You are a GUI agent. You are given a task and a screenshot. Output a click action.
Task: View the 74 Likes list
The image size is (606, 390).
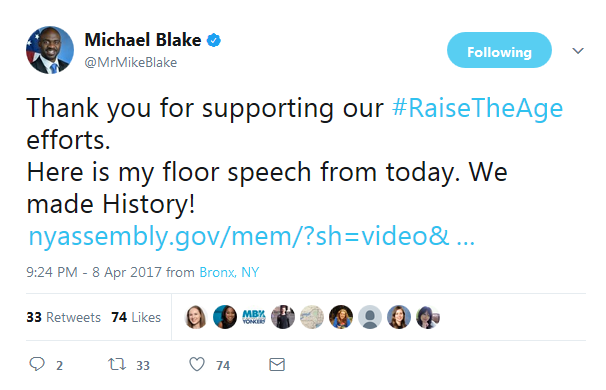point(136,317)
